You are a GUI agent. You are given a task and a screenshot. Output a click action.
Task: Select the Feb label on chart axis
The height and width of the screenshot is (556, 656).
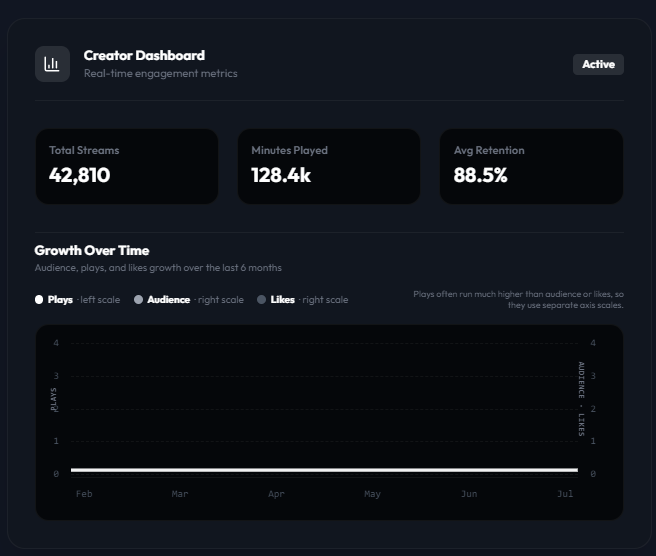tap(84, 494)
